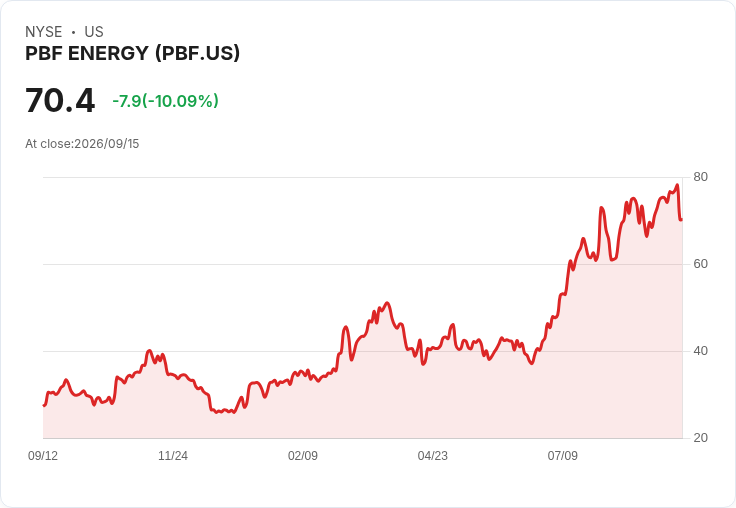This screenshot has height=508, width=736.
Task: Click the PBF ENERGY (PBF.US) title
Action: 132,53
